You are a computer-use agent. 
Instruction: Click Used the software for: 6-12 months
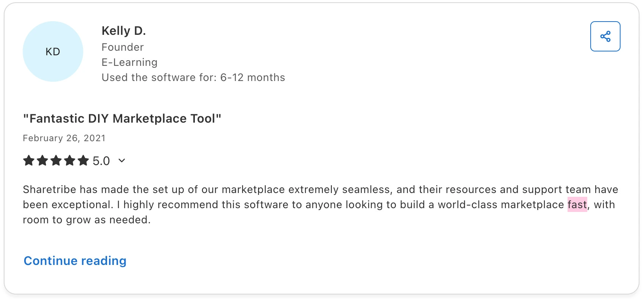(193, 78)
